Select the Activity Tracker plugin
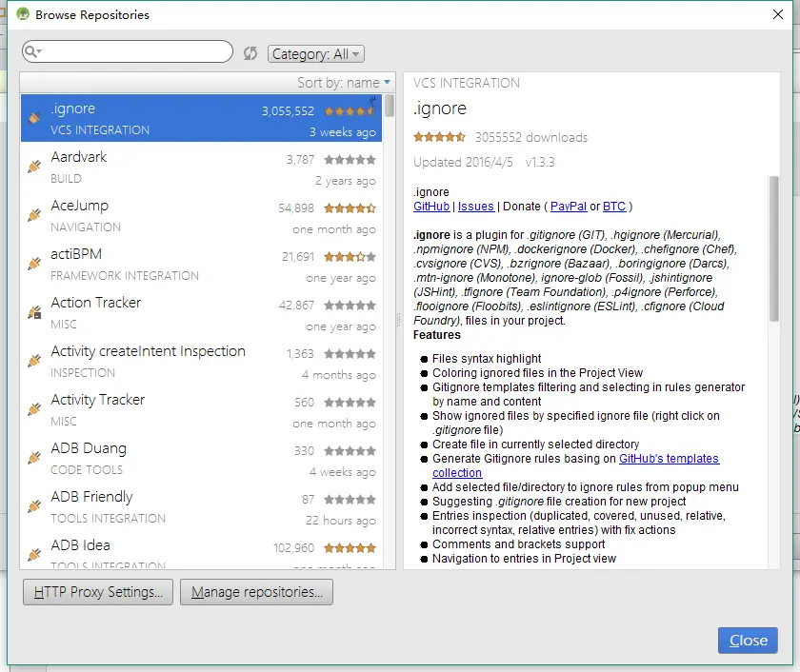 point(201,409)
